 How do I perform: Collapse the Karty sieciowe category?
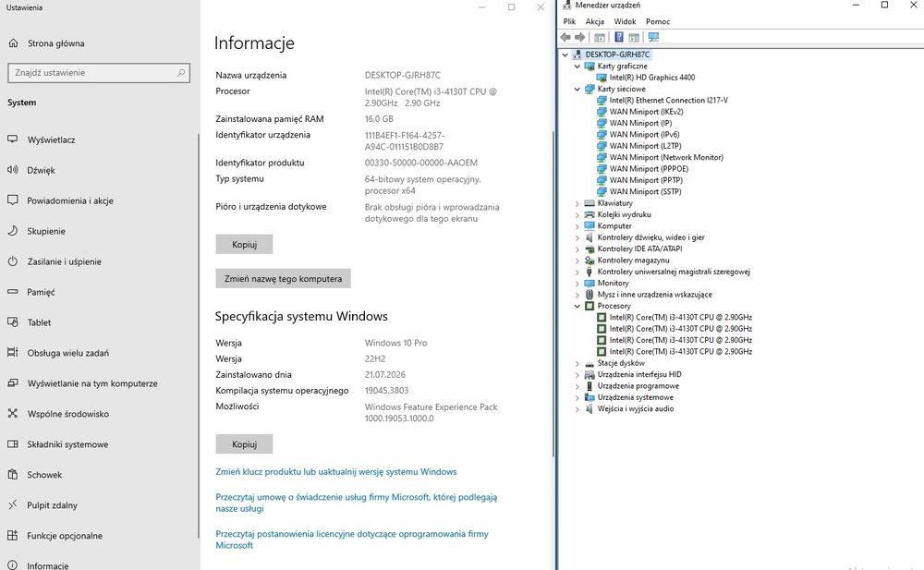coord(577,89)
